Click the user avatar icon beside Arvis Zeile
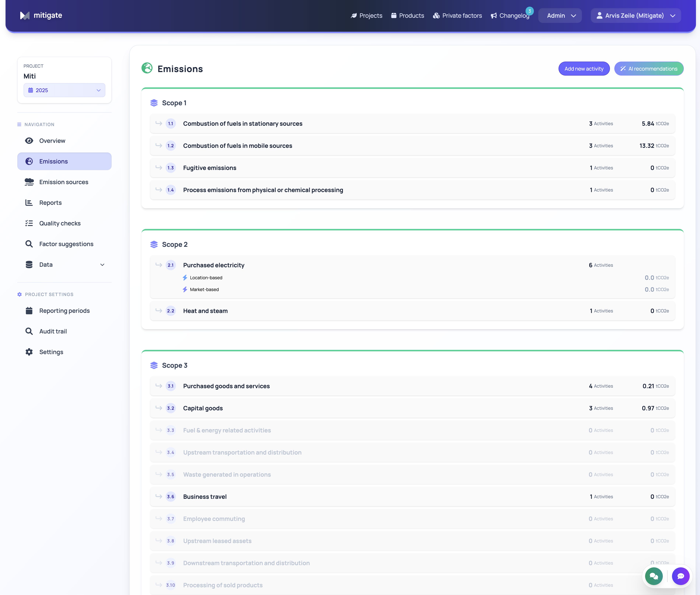This screenshot has width=700, height=595. click(x=600, y=15)
